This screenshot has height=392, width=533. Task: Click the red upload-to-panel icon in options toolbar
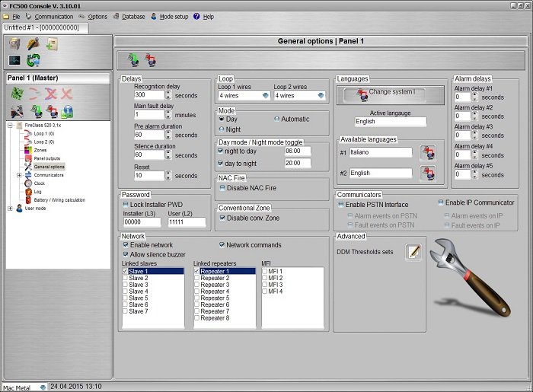coord(151,59)
